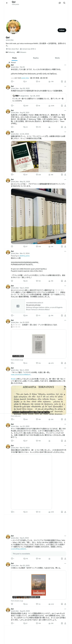
Task: Open search from the profile header
Action: tap(64, 3)
